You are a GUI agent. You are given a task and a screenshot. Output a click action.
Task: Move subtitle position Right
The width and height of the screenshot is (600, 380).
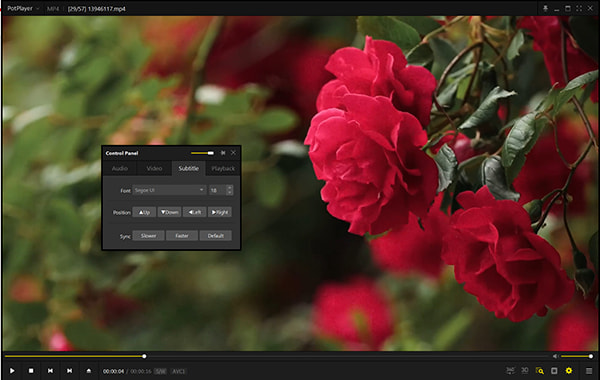pos(220,212)
